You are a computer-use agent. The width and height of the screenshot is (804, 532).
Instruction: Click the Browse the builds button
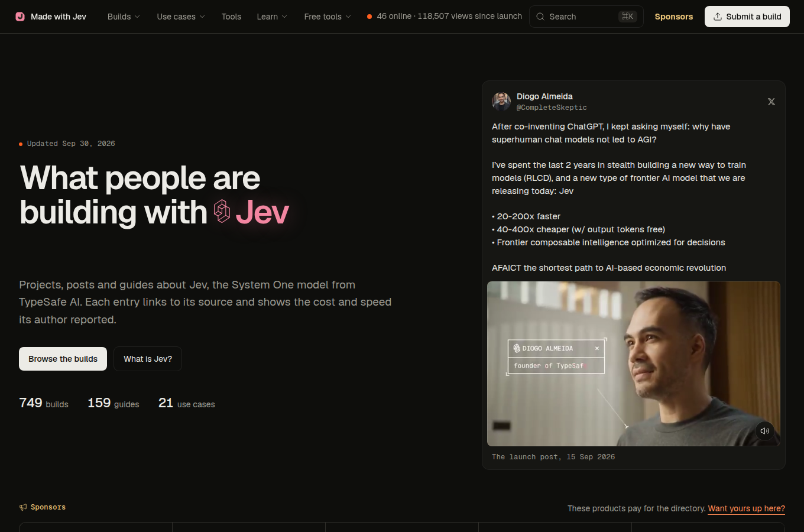tap(63, 359)
